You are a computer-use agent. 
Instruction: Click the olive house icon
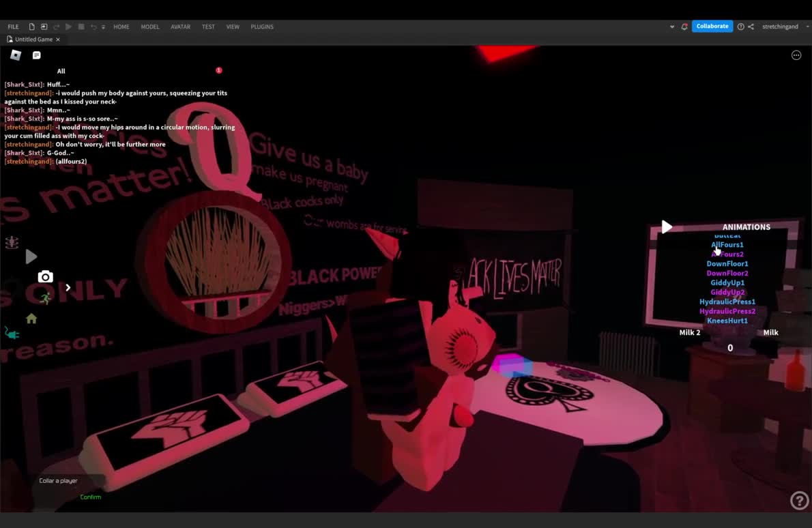(x=31, y=319)
